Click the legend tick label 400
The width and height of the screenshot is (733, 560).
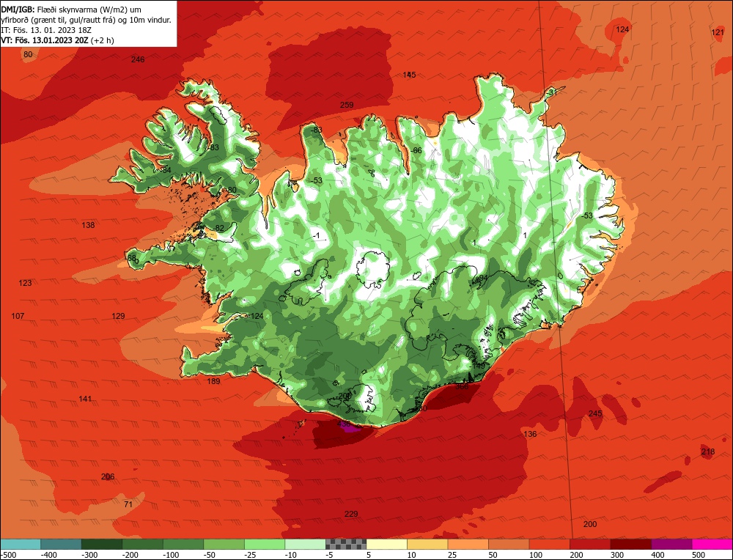pos(658,555)
